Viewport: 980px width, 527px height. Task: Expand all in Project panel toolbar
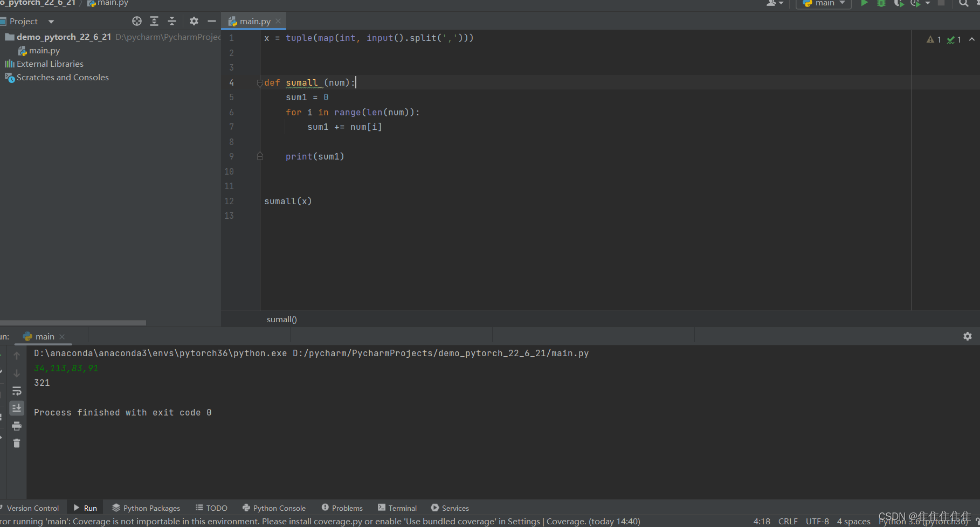(154, 21)
